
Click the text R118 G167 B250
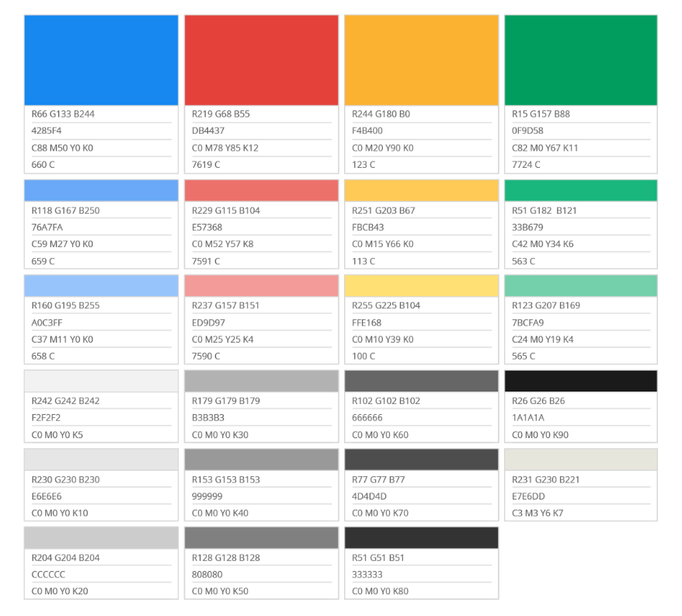click(x=66, y=211)
